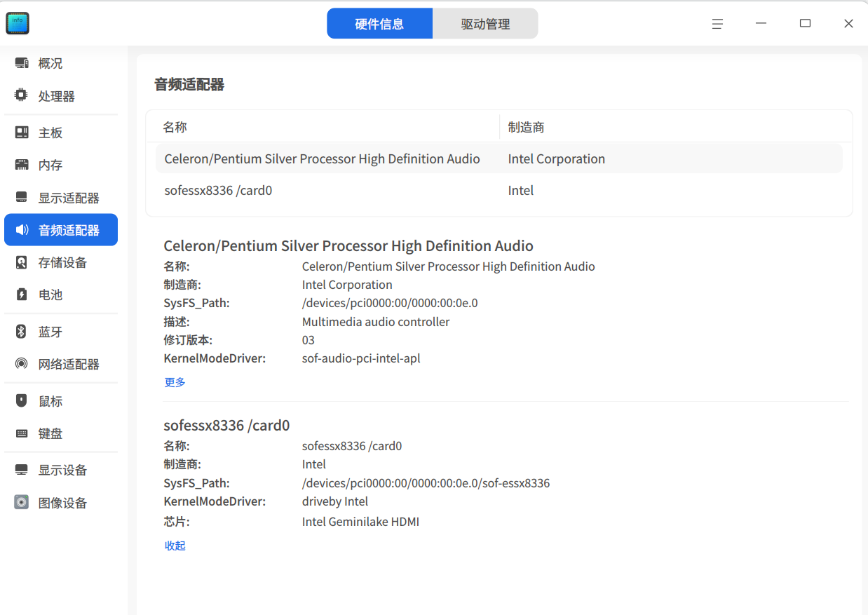
Task: Open the 内存 memory icon
Action: coord(22,165)
